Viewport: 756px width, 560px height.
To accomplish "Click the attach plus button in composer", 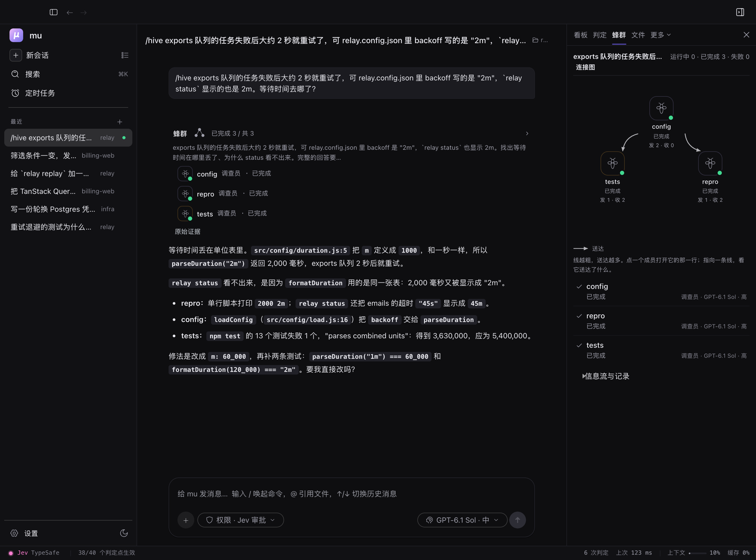I will click(186, 520).
